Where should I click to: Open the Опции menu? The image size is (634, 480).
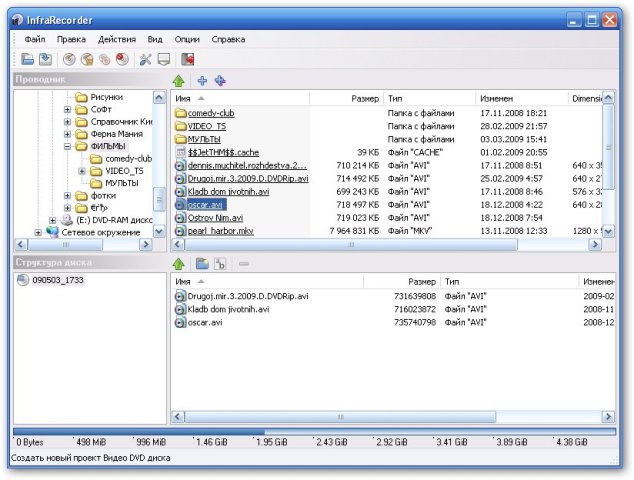pyautogui.click(x=187, y=39)
